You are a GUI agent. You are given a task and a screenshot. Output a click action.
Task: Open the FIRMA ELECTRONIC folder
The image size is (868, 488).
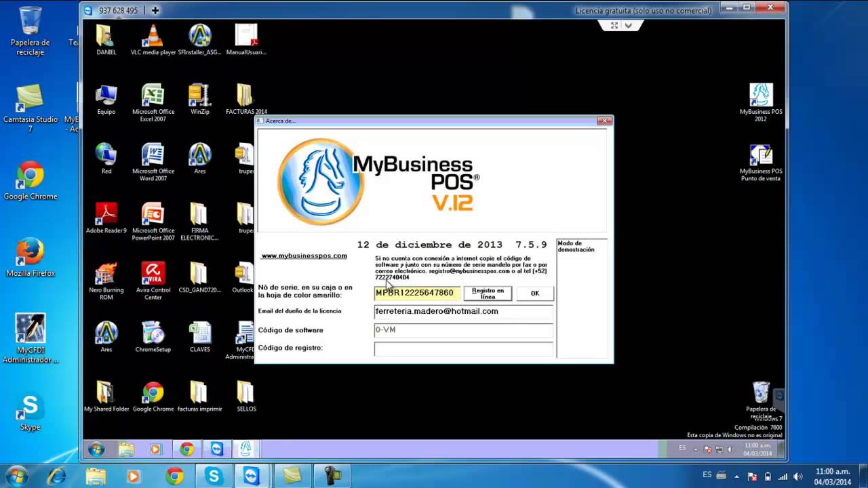(x=199, y=222)
